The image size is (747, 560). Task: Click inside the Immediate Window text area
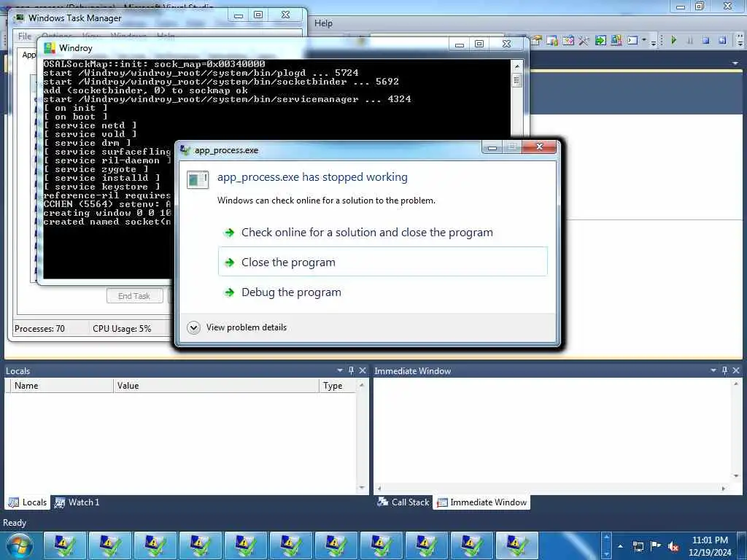coord(553,431)
